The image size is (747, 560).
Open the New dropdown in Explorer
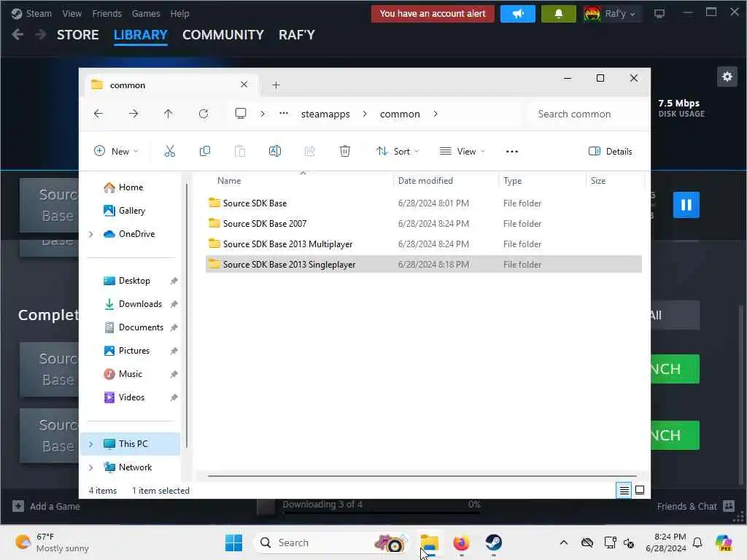click(x=116, y=152)
